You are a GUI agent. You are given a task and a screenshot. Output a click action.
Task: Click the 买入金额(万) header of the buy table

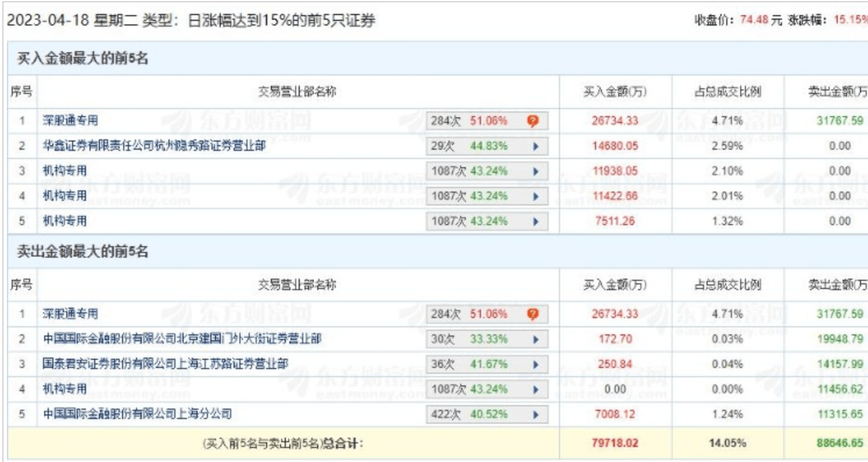pos(615,92)
